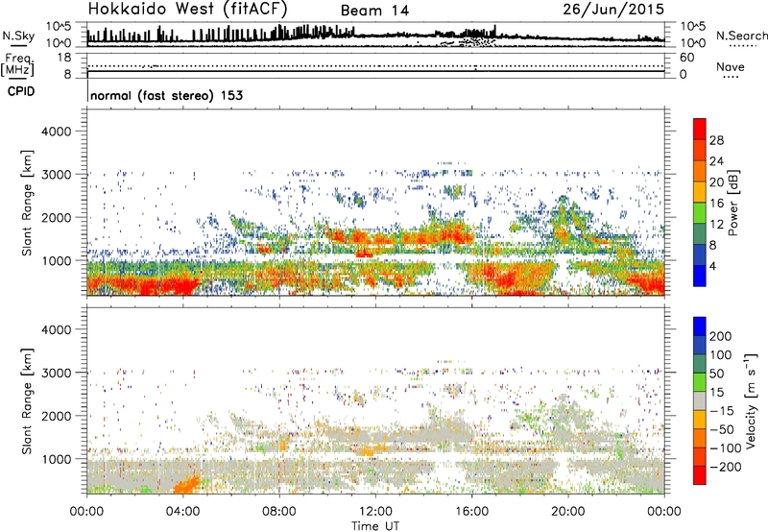The height and width of the screenshot is (532, 768).
Task: Click the red top of Power colorbar
Action: (x=700, y=129)
